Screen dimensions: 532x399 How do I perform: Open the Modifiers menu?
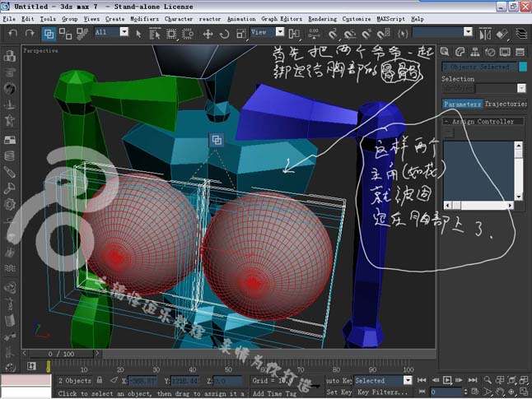144,19
